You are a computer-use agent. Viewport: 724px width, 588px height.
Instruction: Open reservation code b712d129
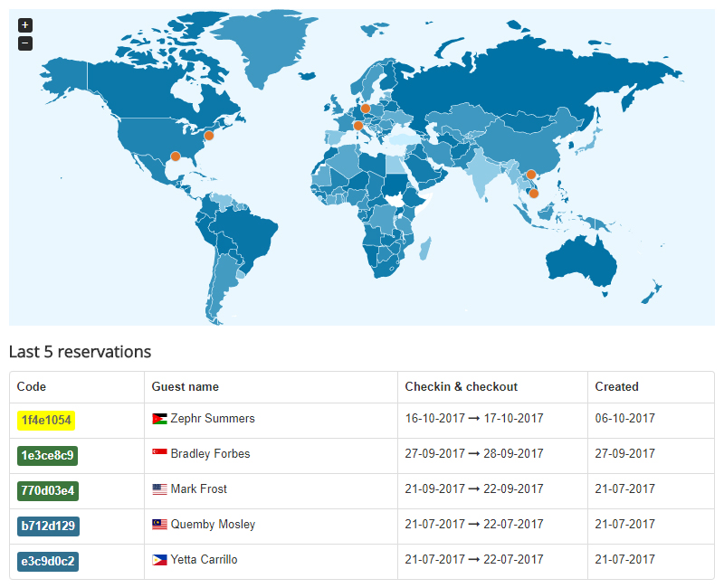(x=47, y=525)
